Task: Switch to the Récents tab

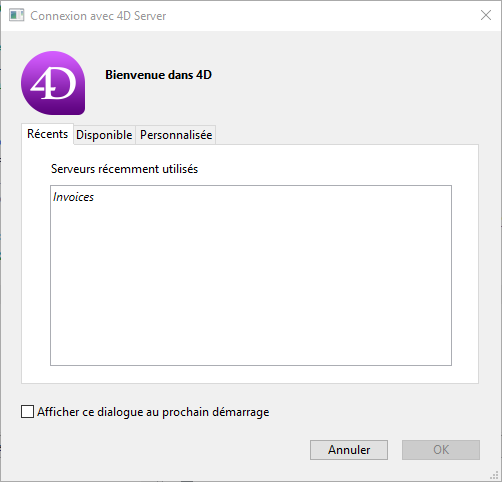Action: tap(47, 134)
